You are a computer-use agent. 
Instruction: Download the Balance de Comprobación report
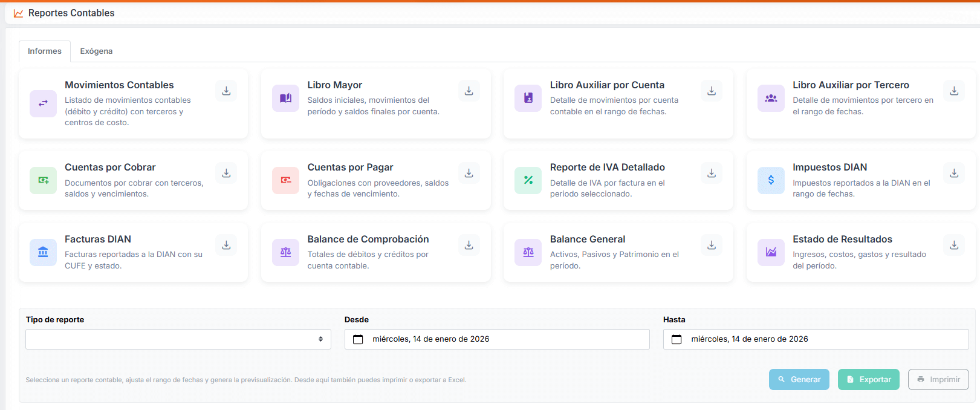coord(469,245)
